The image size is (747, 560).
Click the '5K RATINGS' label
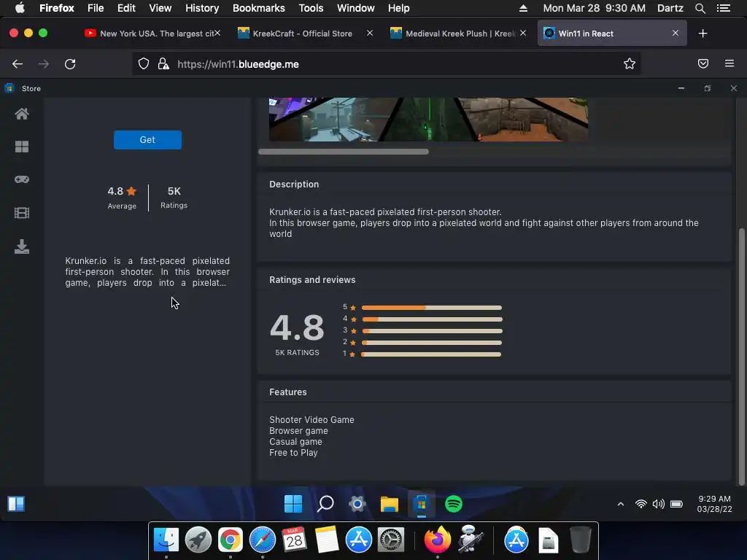(x=298, y=352)
